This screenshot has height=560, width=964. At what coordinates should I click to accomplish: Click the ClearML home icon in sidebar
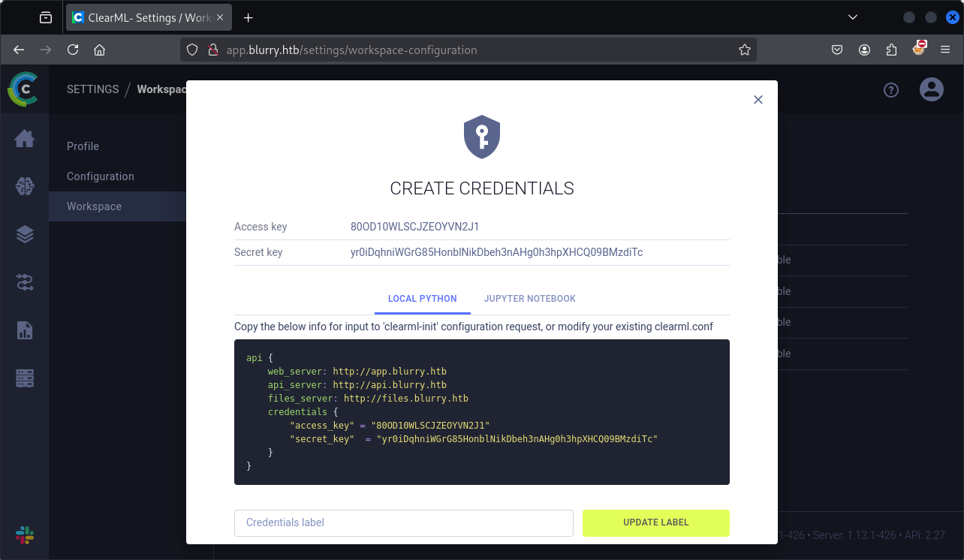click(25, 139)
